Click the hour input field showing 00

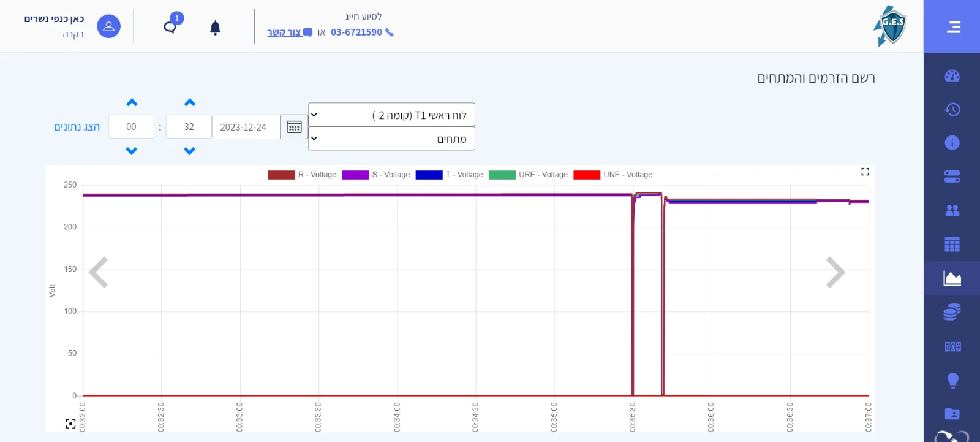click(x=131, y=127)
